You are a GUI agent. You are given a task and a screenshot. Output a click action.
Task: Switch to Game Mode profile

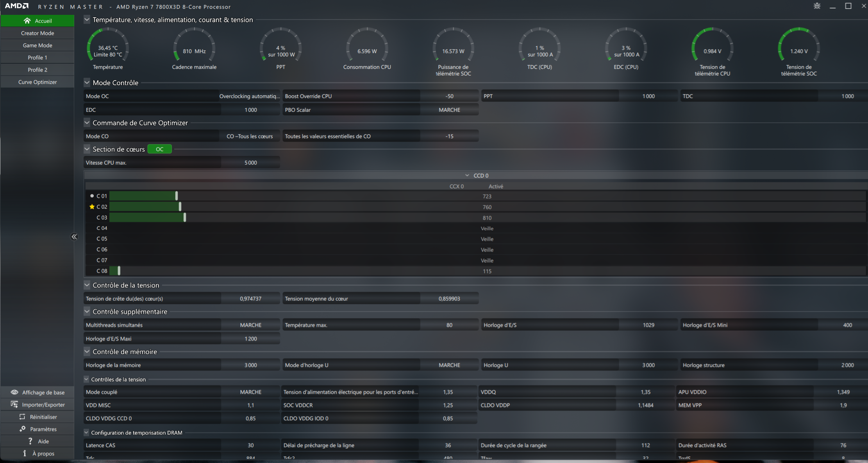point(38,45)
